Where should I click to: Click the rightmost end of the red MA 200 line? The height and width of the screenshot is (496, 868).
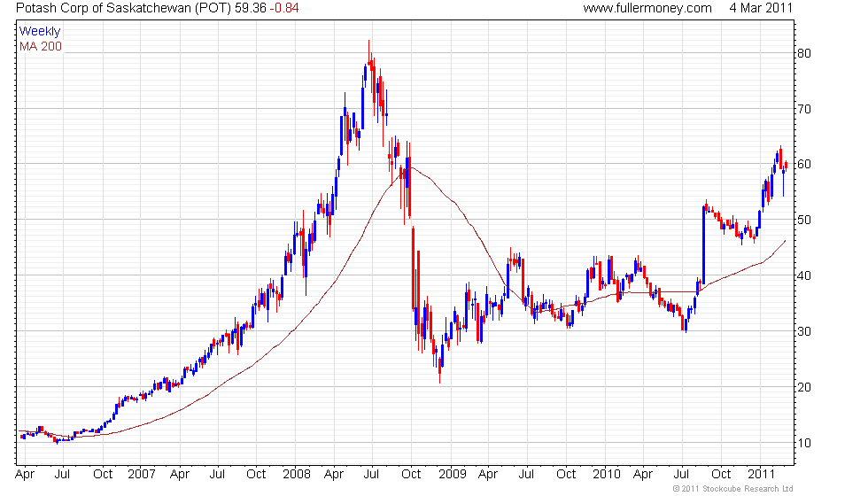click(x=785, y=241)
